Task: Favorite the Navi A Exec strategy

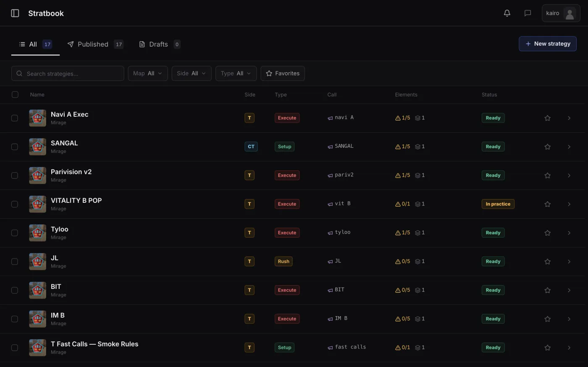Action: click(x=547, y=118)
